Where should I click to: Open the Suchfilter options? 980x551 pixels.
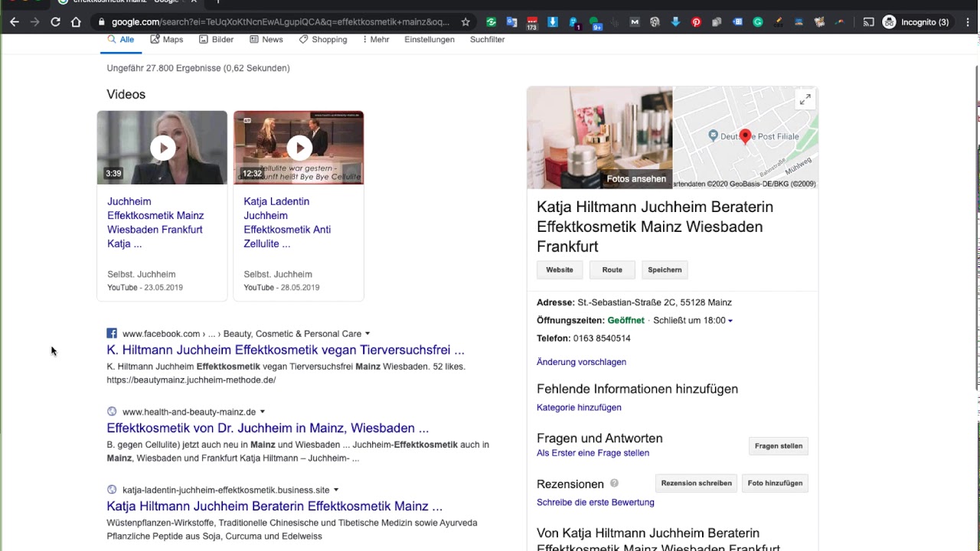point(487,40)
